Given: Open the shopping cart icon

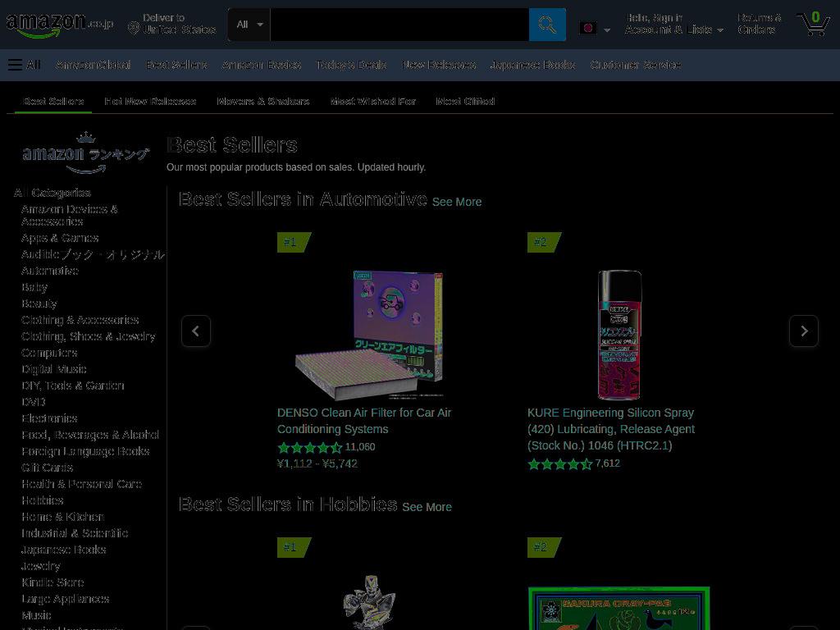Looking at the screenshot, I should click(x=813, y=24).
